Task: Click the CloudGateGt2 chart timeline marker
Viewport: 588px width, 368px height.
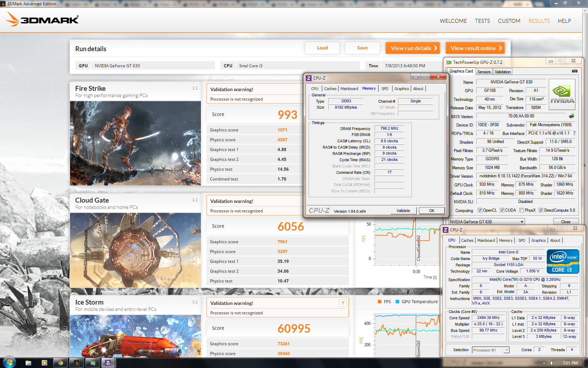Action: pos(418,248)
